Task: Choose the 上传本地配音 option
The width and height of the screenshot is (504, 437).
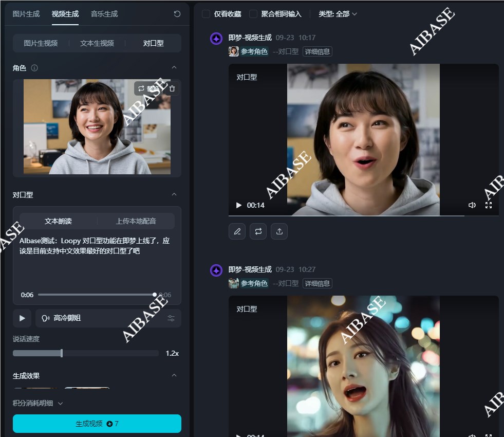Action: click(x=136, y=221)
